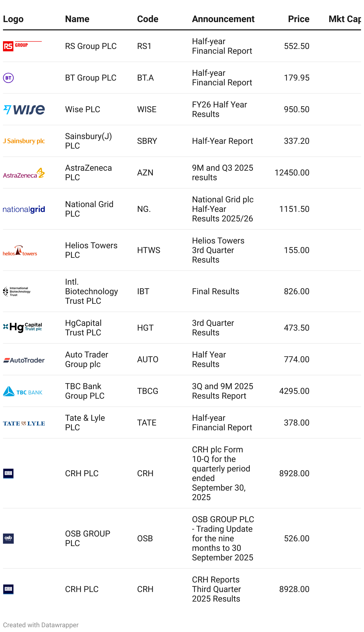Click the J Sainsbury plc logo

pos(24,141)
